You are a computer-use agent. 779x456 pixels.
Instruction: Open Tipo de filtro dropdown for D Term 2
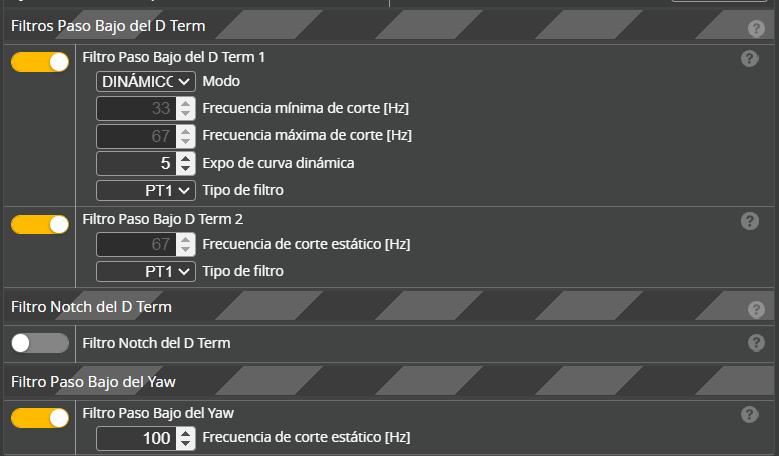tap(146, 271)
